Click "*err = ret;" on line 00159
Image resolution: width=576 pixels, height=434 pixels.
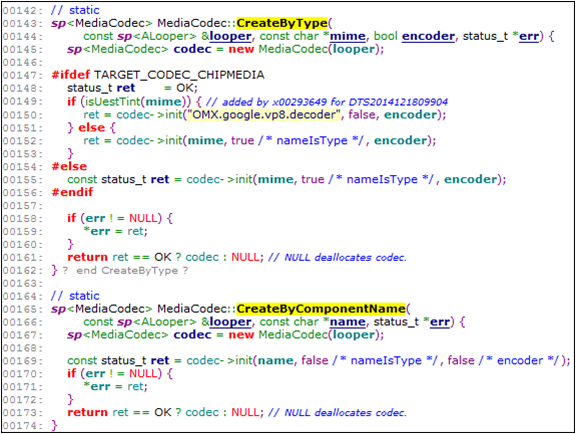(x=115, y=231)
